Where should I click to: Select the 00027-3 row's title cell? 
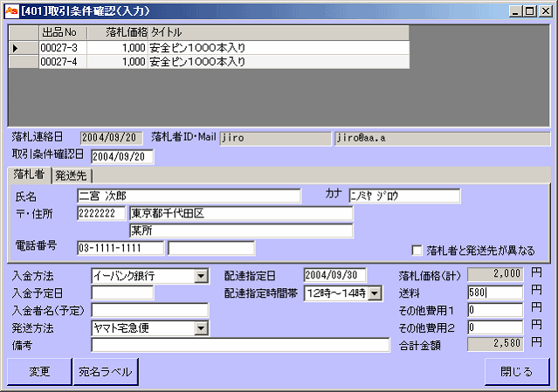pos(279,48)
